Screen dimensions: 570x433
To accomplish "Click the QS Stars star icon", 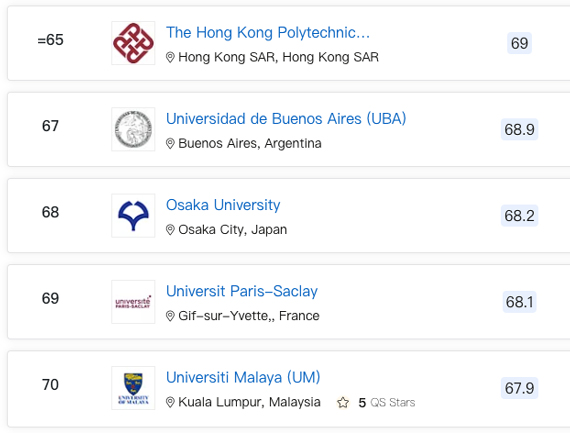I will [343, 402].
